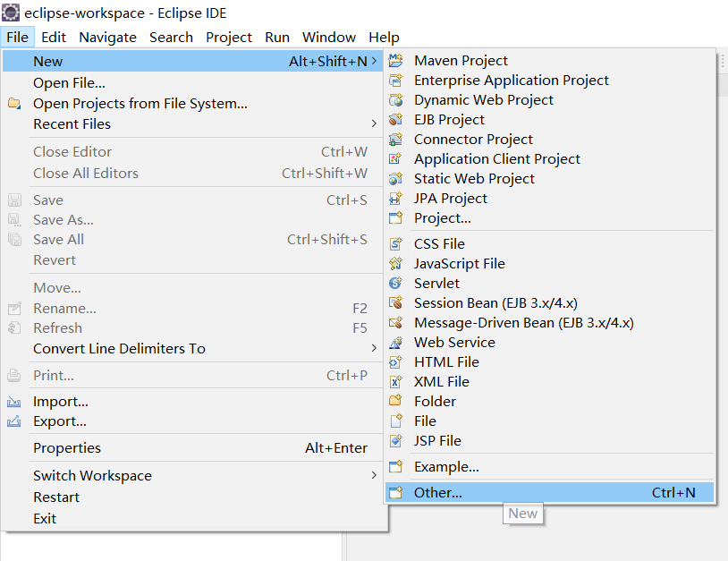Click the Application Client Project icon
Screen dimensions: 728x561
(395, 159)
